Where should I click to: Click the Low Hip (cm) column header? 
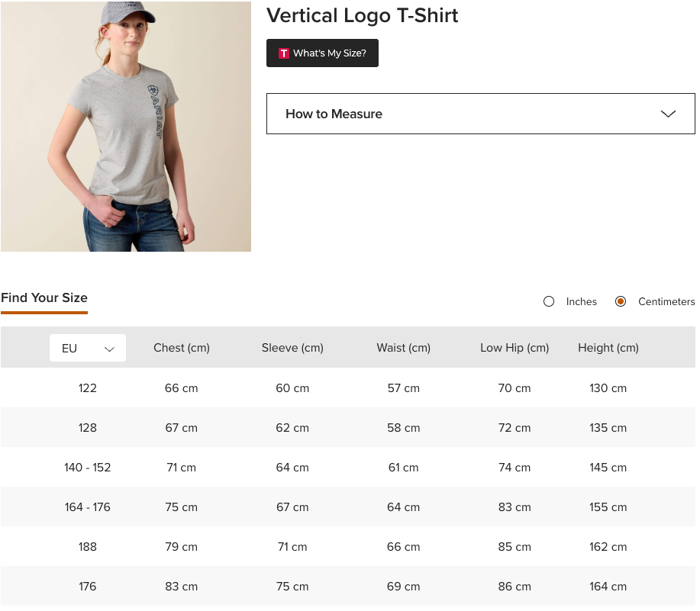tap(515, 348)
